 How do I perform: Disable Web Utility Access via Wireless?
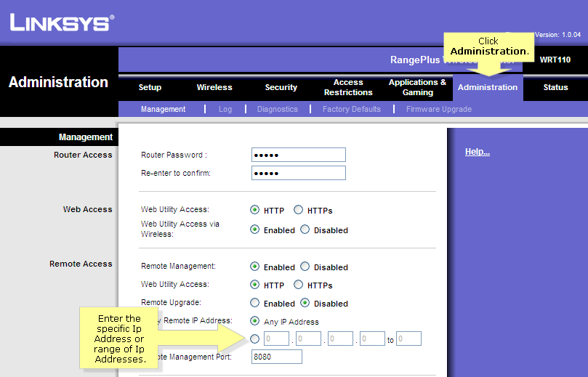point(305,230)
